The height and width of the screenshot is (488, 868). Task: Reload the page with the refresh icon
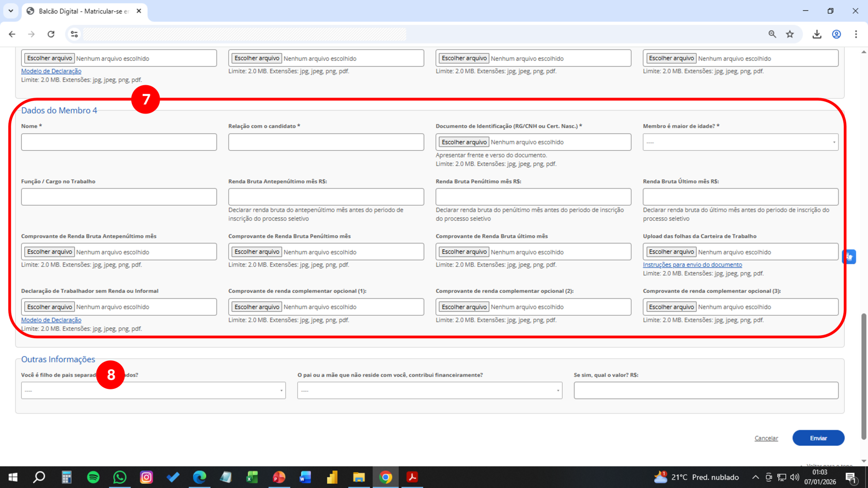[x=51, y=34]
